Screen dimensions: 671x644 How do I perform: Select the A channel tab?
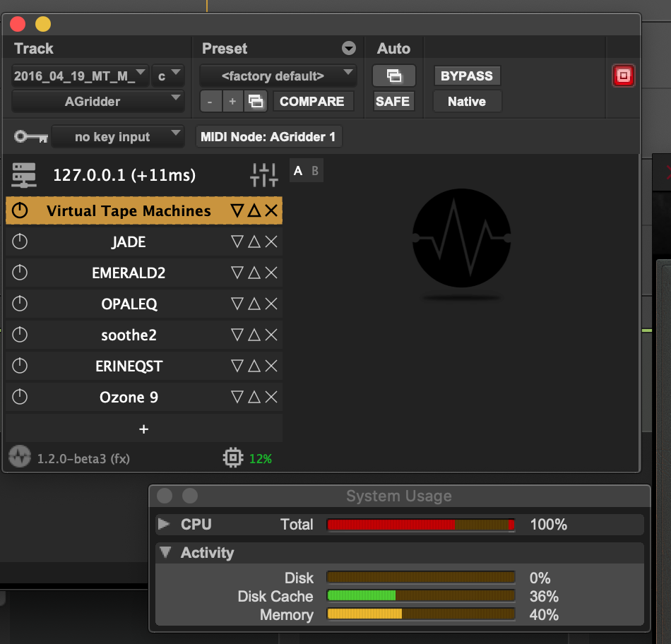click(298, 171)
